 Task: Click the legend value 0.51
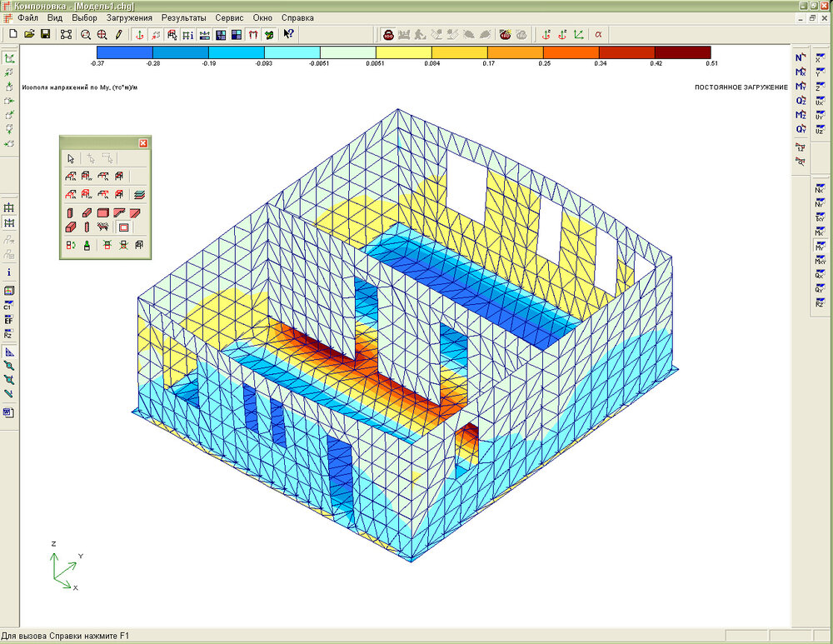pos(712,63)
